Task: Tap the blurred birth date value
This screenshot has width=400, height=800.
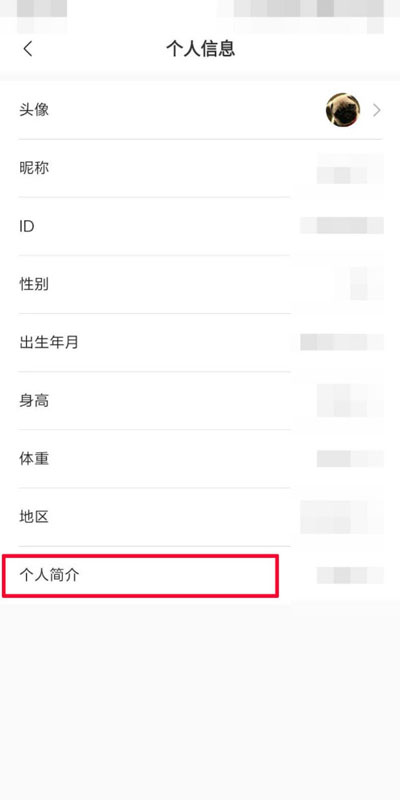Action: pos(342,342)
